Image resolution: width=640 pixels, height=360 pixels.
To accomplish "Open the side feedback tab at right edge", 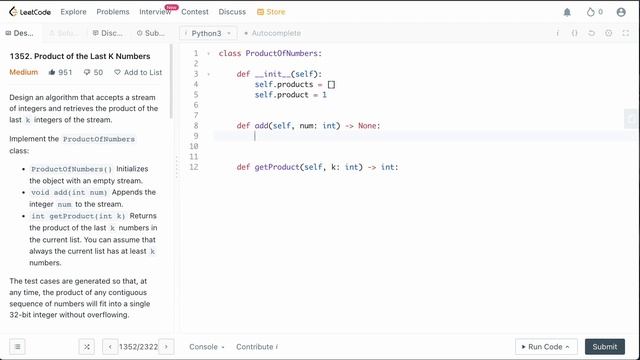I will click(x=631, y=119).
